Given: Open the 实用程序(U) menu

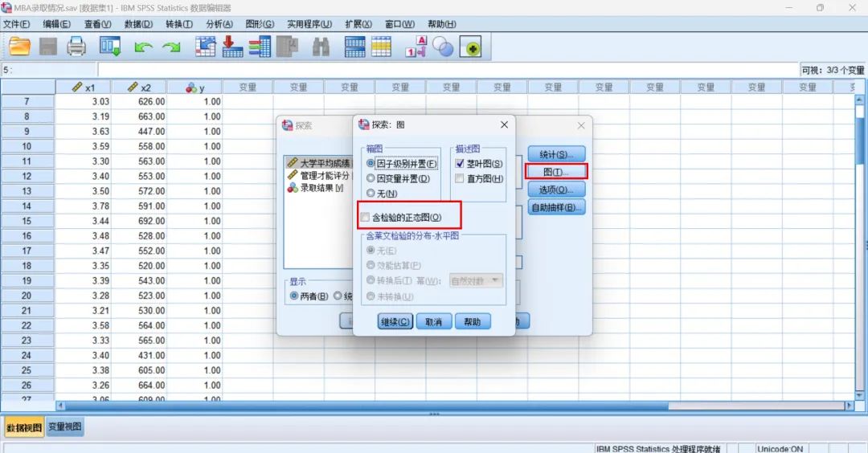Looking at the screenshot, I should click(x=309, y=24).
